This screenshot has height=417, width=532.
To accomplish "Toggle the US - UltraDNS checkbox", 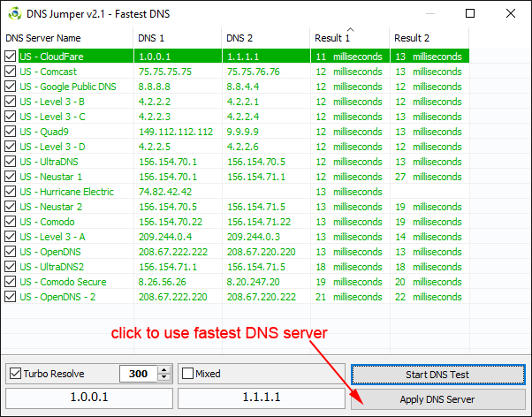I will click(11, 161).
